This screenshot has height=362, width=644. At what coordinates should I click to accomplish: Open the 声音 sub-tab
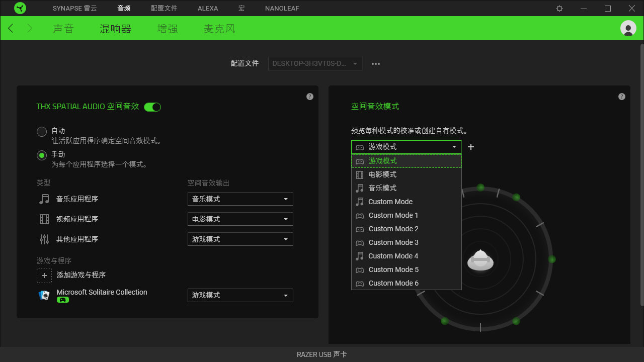(63, 29)
